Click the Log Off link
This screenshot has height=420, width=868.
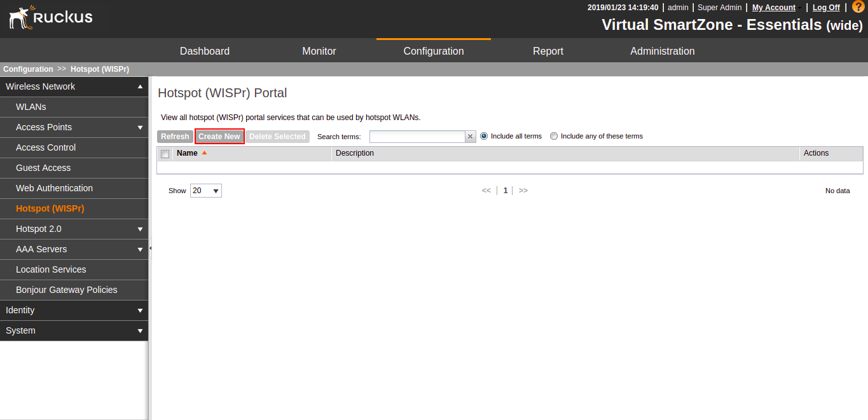click(826, 8)
